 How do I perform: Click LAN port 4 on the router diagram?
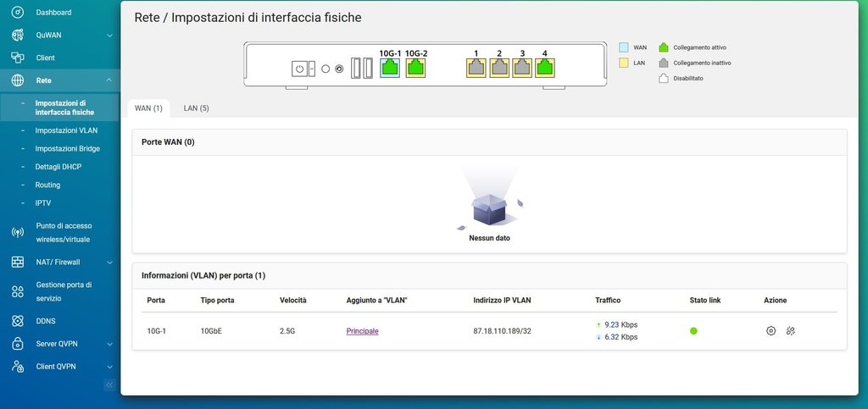point(544,68)
